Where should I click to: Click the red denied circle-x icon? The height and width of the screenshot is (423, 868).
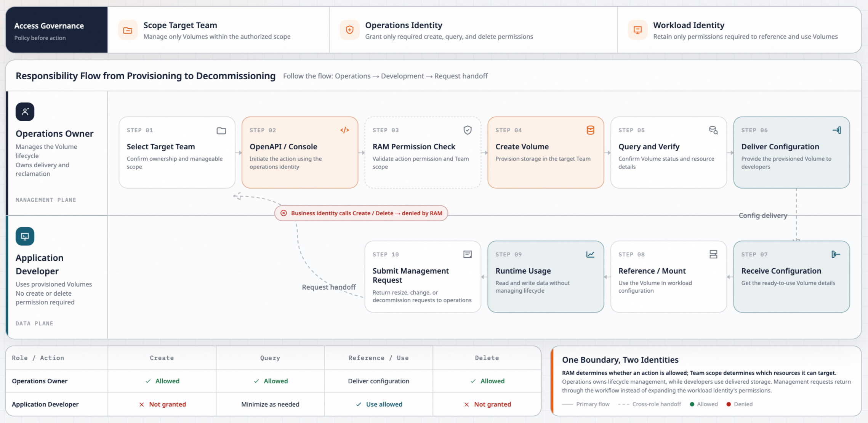point(283,213)
